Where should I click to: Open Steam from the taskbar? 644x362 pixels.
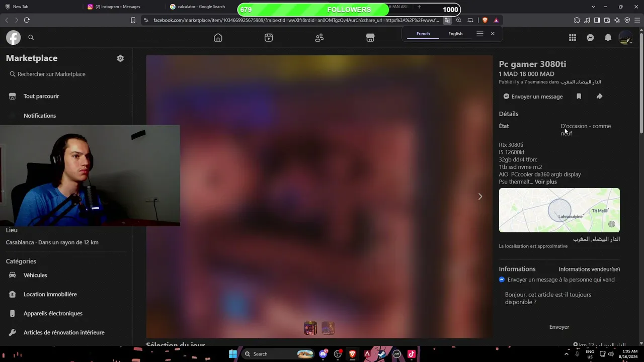(x=381, y=354)
